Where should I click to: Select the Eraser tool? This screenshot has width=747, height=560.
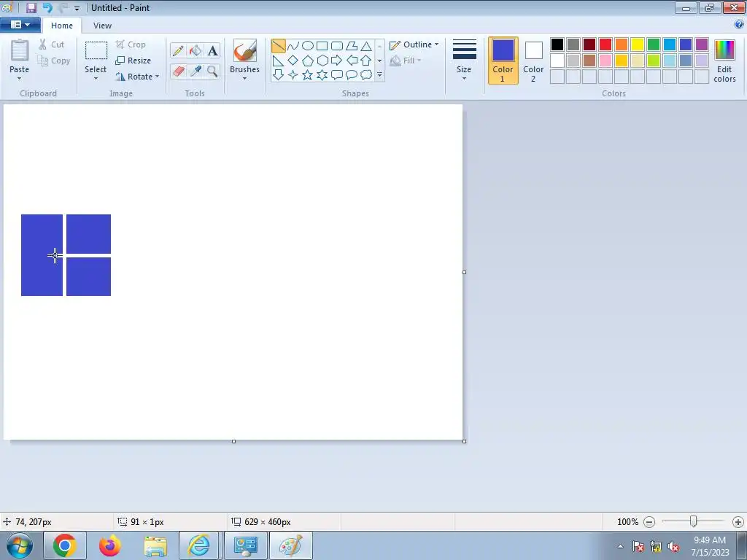(x=178, y=71)
